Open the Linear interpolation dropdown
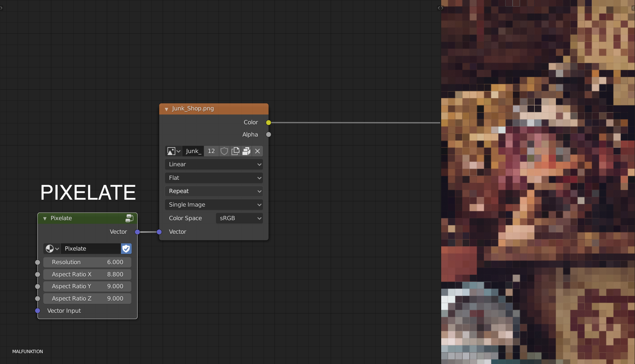This screenshot has height=364, width=635. [x=214, y=164]
